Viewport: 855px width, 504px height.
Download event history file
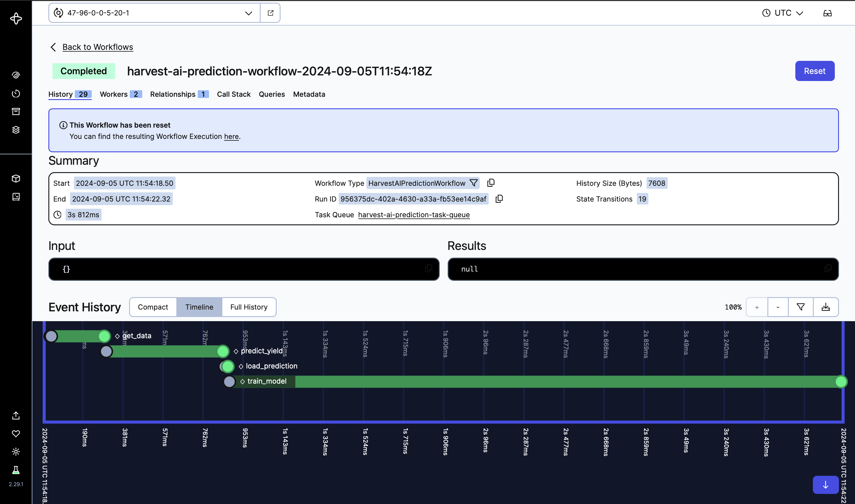[x=825, y=307]
